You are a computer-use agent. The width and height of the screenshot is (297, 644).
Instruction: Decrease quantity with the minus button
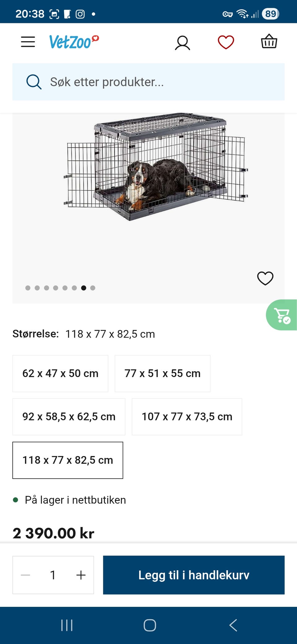pyautogui.click(x=25, y=575)
